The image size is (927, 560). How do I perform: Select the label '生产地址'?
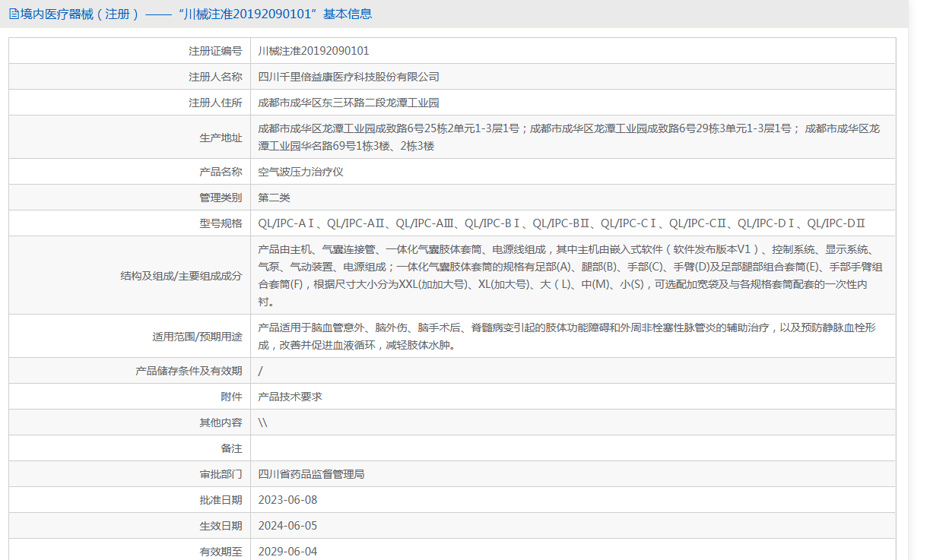click(x=221, y=138)
